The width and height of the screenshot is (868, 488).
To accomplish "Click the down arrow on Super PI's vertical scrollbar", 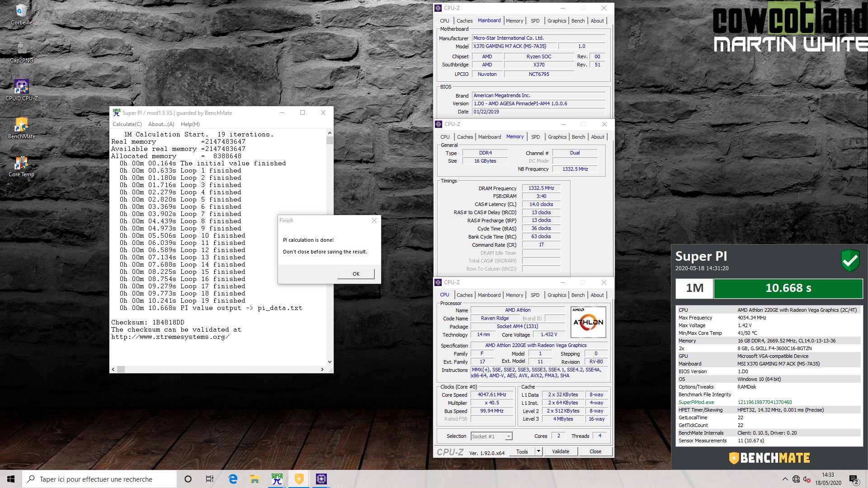I will coord(330,362).
